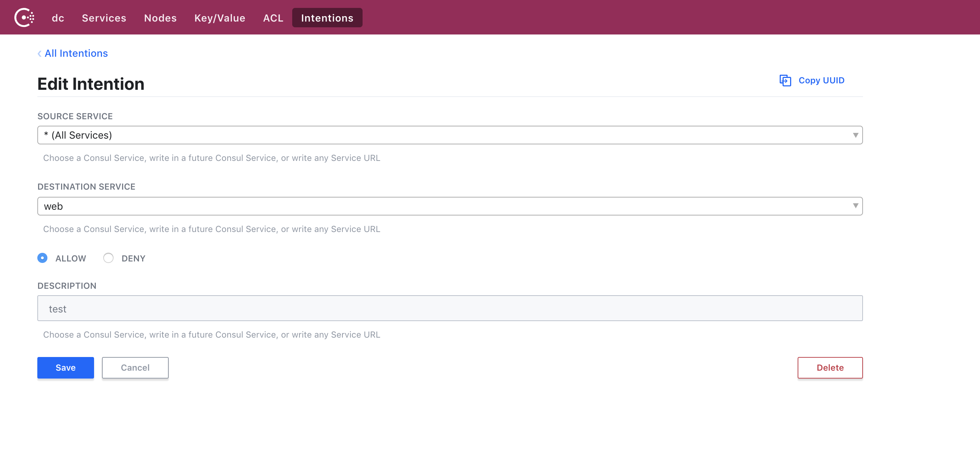Click the back chevron beside All Intentions

(39, 54)
